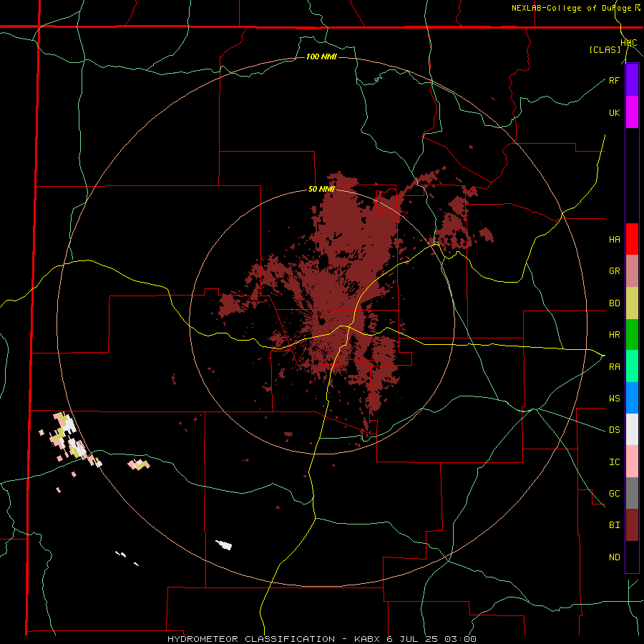The width and height of the screenshot is (644, 644).
Task: Click the HA legend label
Action: [x=614, y=240]
